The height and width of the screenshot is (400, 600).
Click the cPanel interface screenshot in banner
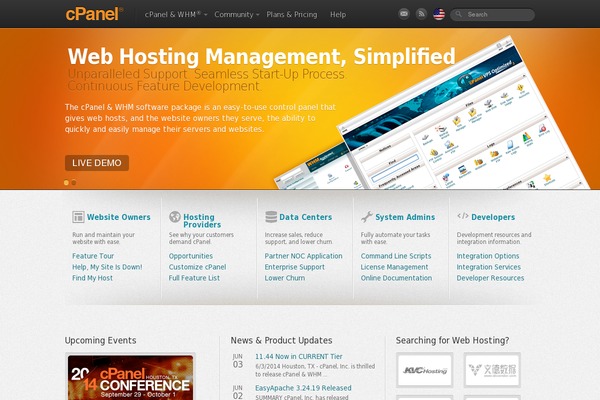(x=465, y=115)
